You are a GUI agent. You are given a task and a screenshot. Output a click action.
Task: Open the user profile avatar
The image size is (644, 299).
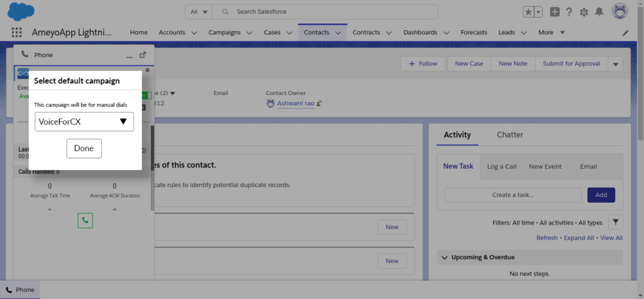point(619,11)
